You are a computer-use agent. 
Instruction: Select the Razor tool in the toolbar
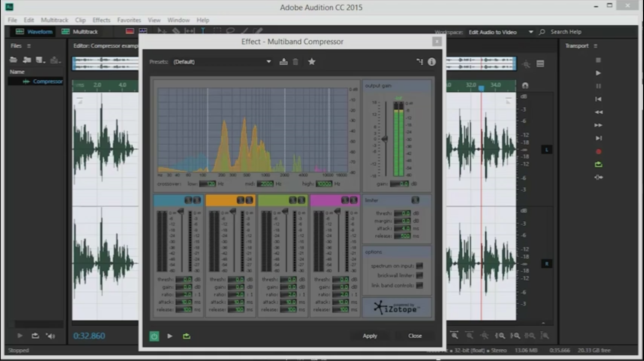coord(176,31)
